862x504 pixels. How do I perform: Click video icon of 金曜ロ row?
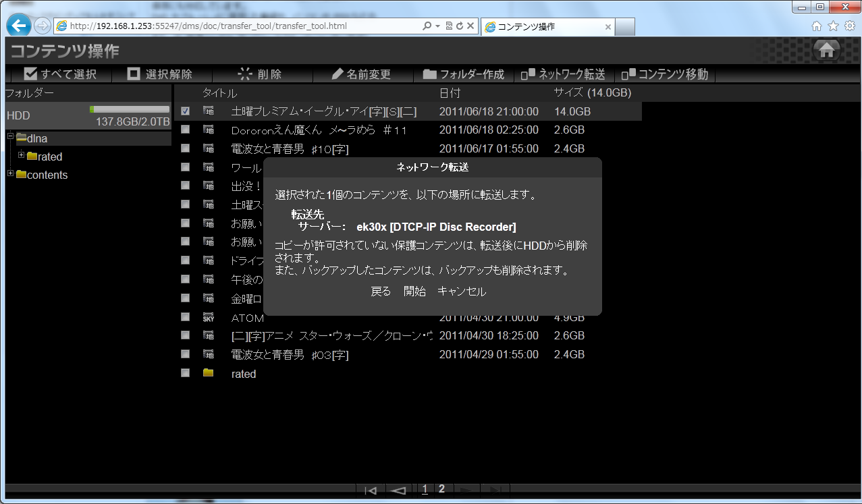[x=209, y=298]
